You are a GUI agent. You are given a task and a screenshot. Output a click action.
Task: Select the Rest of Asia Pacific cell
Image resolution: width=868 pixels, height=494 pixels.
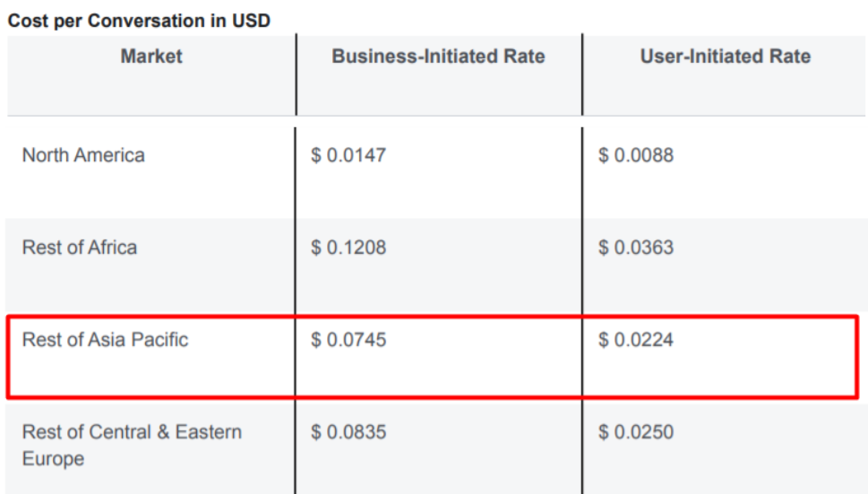pyautogui.click(x=106, y=340)
